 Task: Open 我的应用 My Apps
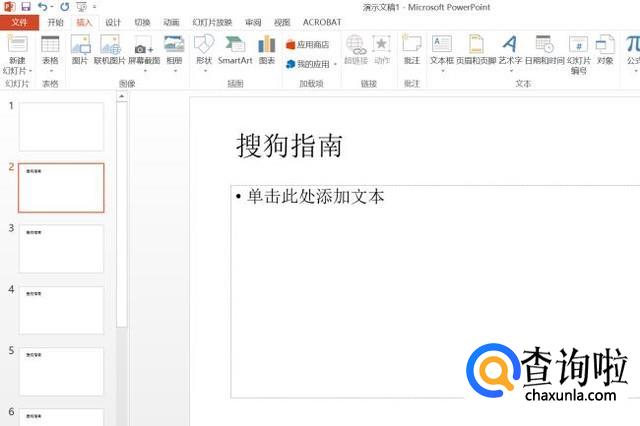point(308,64)
